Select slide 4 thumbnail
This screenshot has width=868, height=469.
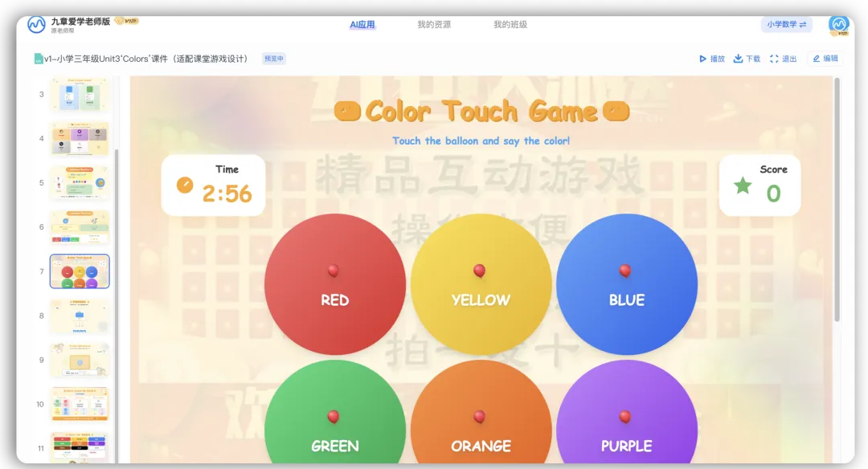[x=80, y=138]
